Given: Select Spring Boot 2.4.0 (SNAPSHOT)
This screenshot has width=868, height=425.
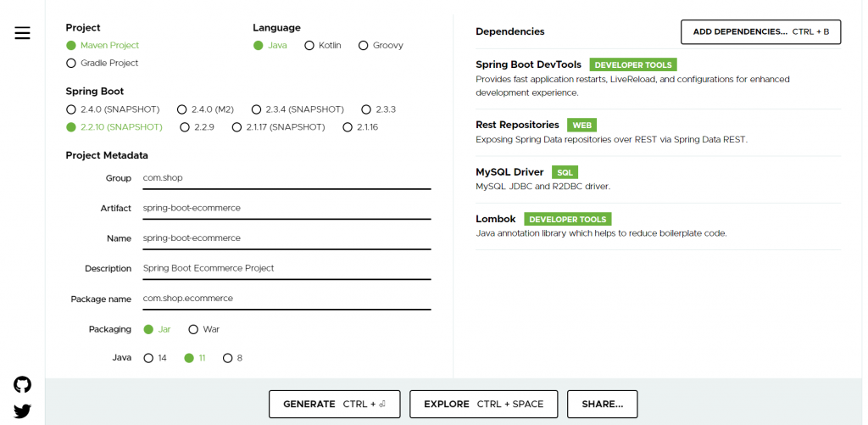Looking at the screenshot, I should [x=71, y=109].
